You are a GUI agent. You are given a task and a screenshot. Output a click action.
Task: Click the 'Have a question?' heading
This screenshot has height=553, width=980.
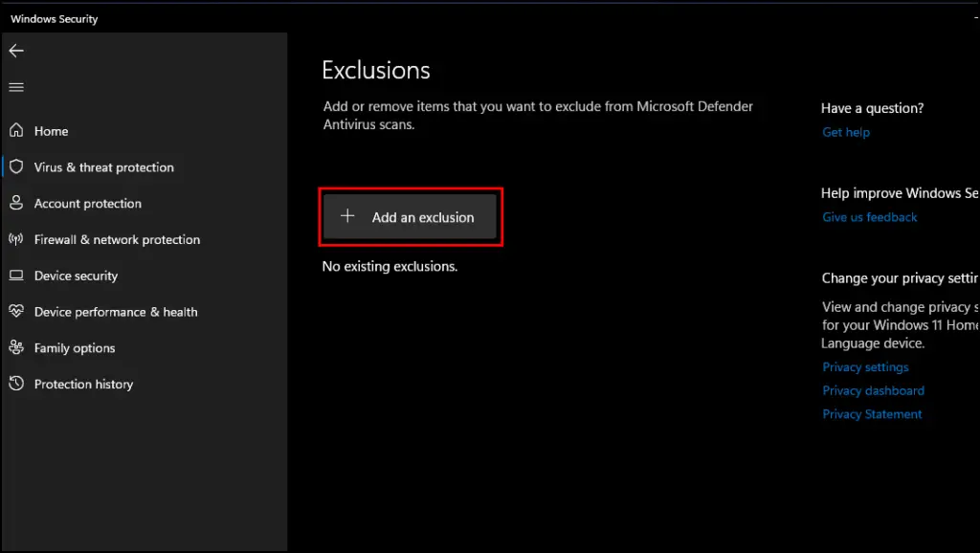click(x=872, y=109)
